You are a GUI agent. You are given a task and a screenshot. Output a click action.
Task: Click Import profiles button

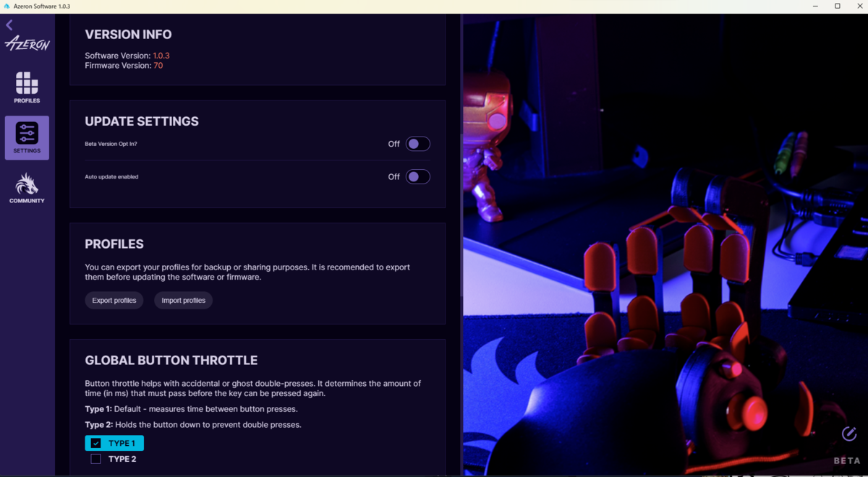(x=184, y=300)
